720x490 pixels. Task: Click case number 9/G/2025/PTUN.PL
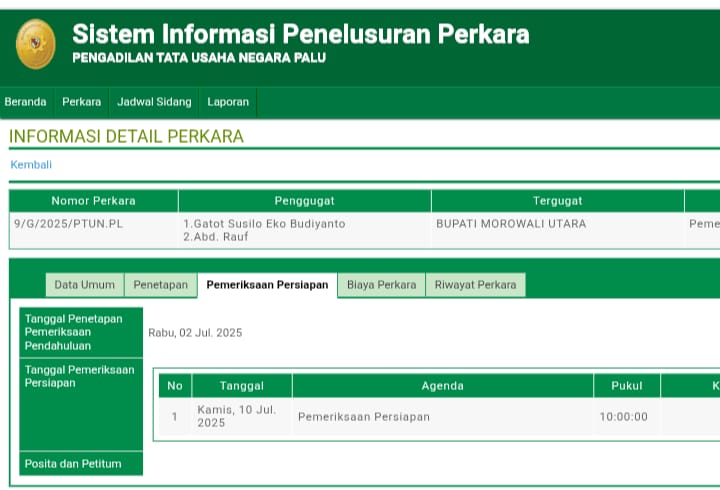tap(69, 224)
